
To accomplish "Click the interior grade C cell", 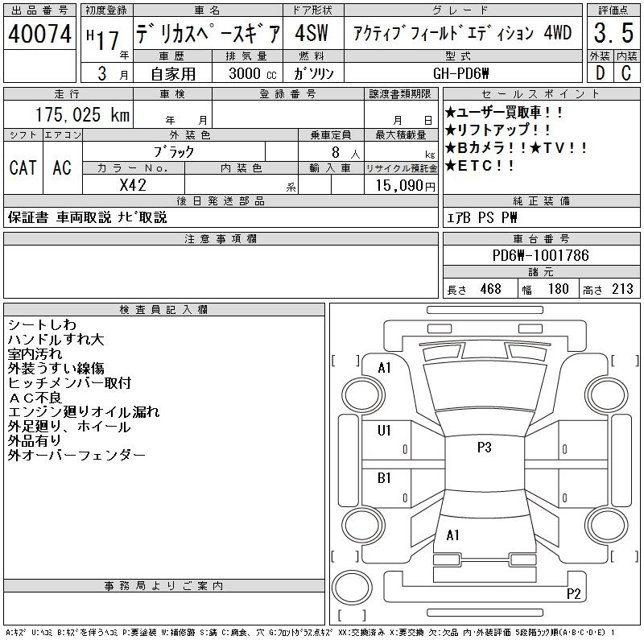I will click(626, 73).
